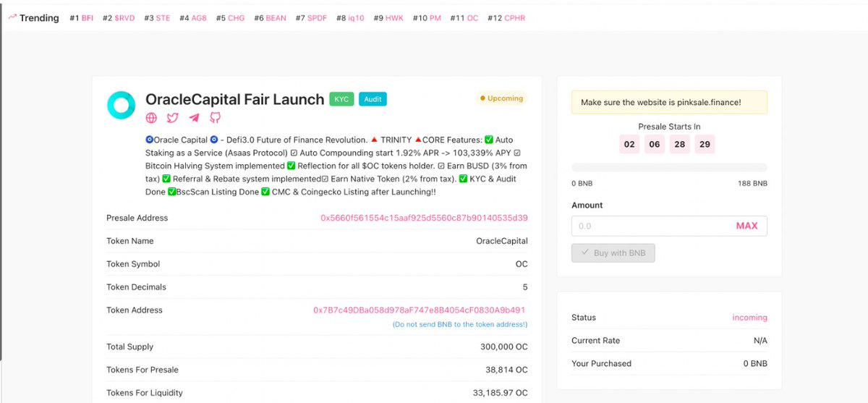Click the Current Rate value N/A
Image resolution: width=868 pixels, height=403 pixels.
click(760, 341)
